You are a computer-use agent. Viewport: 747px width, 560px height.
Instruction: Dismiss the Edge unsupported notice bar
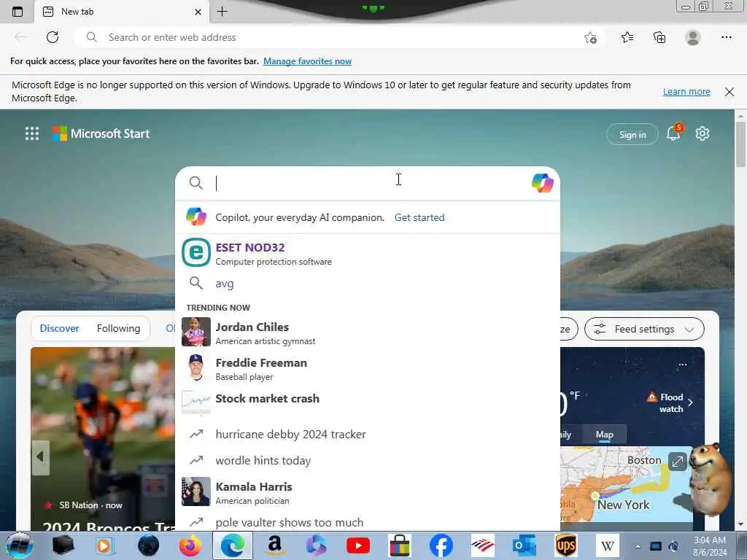pos(729,91)
